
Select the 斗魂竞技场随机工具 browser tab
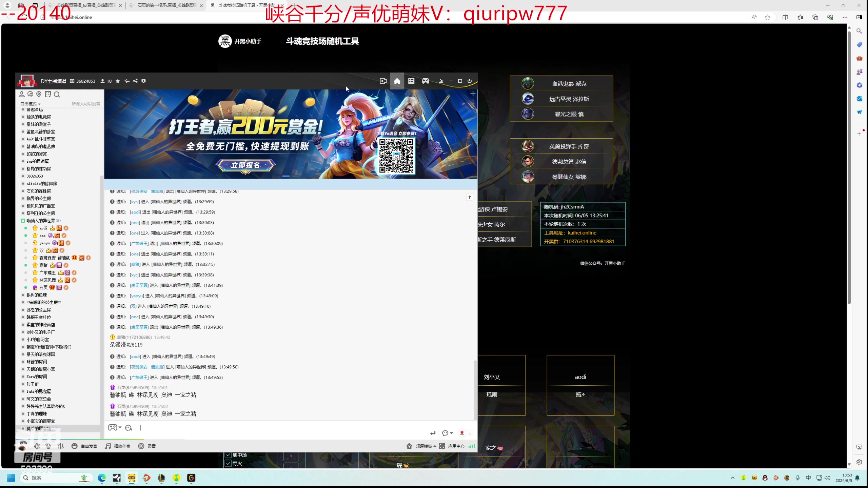click(x=246, y=5)
